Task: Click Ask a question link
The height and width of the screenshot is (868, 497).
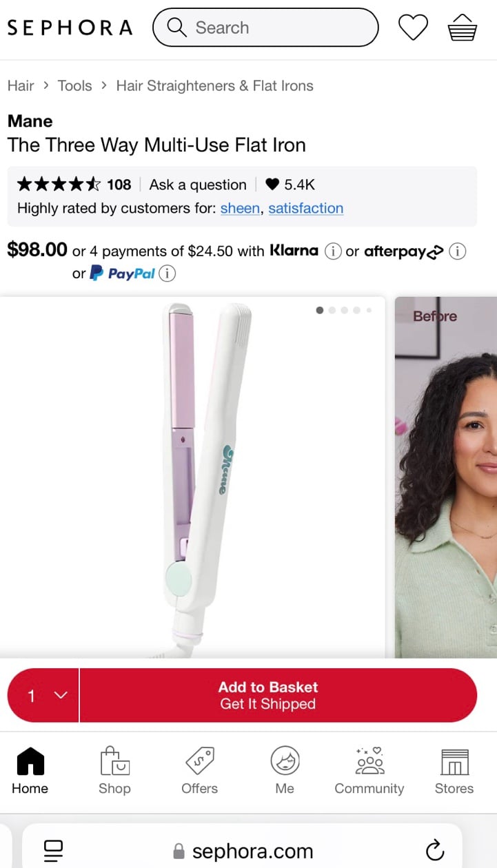Action: tap(198, 185)
